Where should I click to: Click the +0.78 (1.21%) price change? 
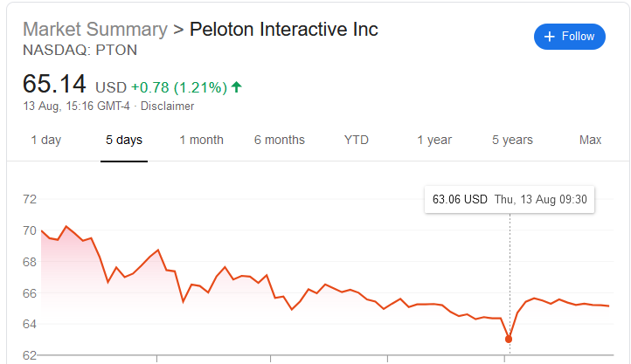click(179, 87)
